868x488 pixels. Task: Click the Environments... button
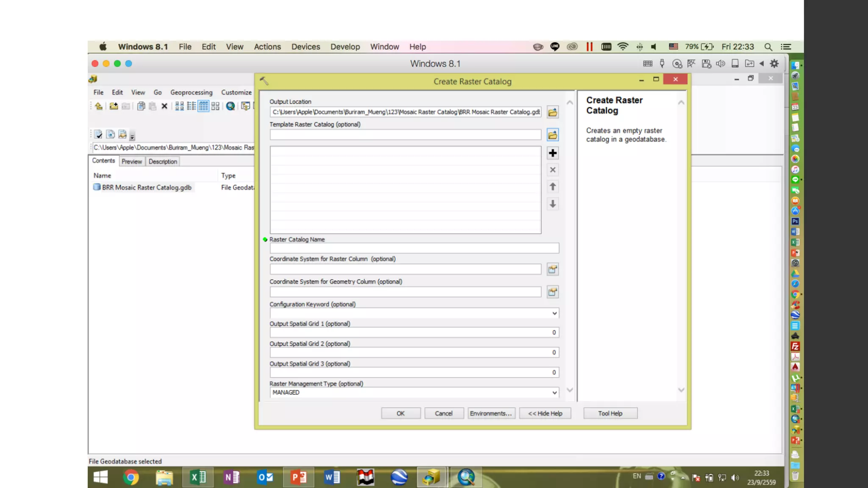coord(491,413)
